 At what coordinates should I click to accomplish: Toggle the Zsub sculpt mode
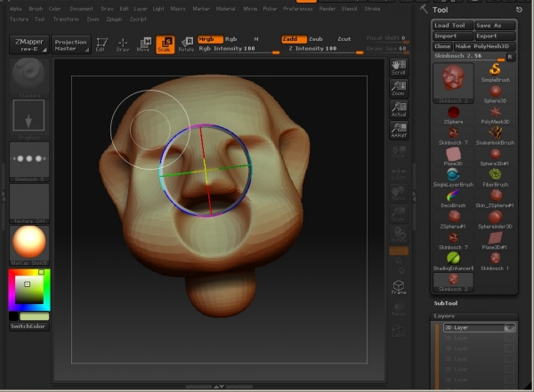click(x=316, y=39)
